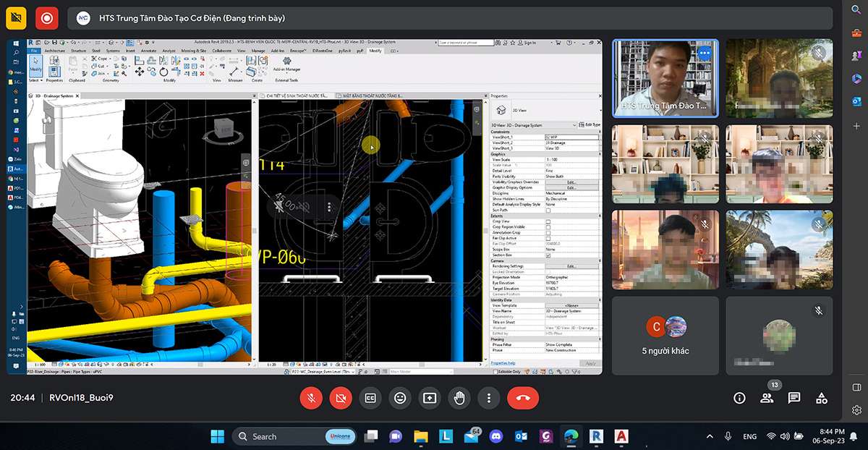Screen dimensions: 868x450
Task: Click the yellow icon at the top left
Action: (16, 18)
